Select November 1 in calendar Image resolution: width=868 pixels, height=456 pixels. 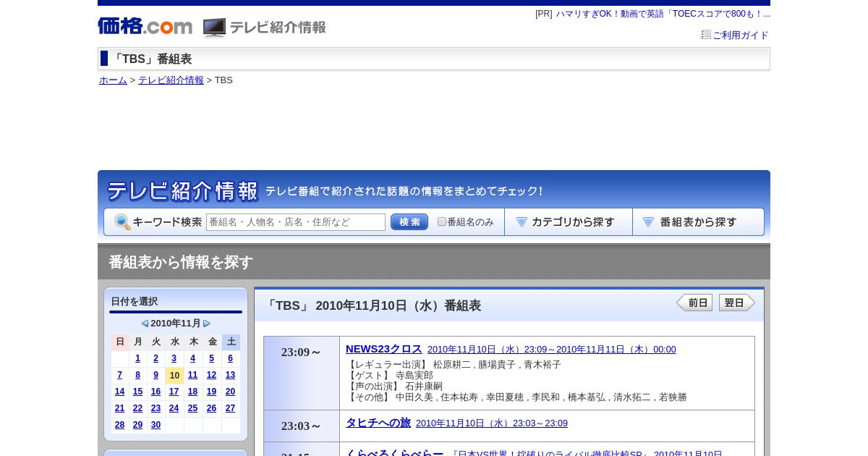point(138,358)
